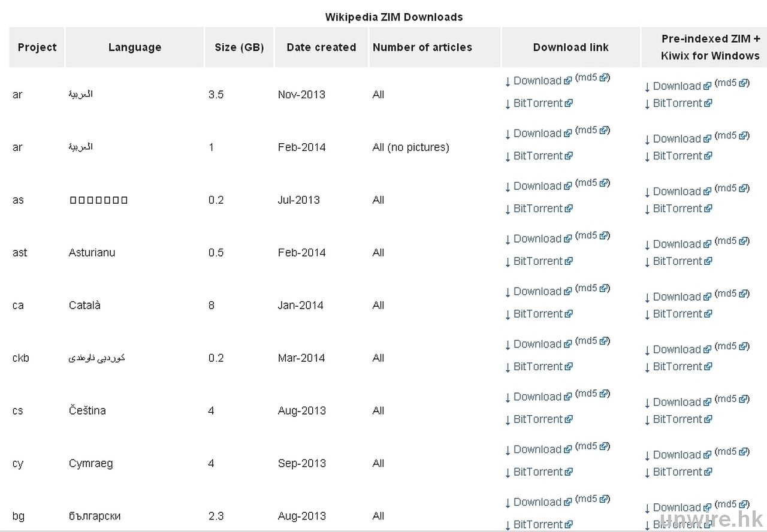Viewport: 767px width, 532px height.
Task: Open BitTorrent link for the Feb-2014 Arabic row
Action: [x=538, y=156]
